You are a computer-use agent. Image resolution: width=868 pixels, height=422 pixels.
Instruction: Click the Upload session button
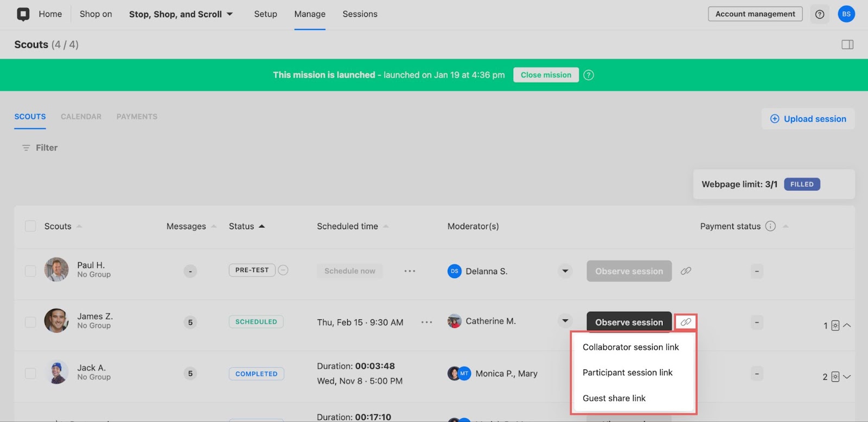pos(808,119)
